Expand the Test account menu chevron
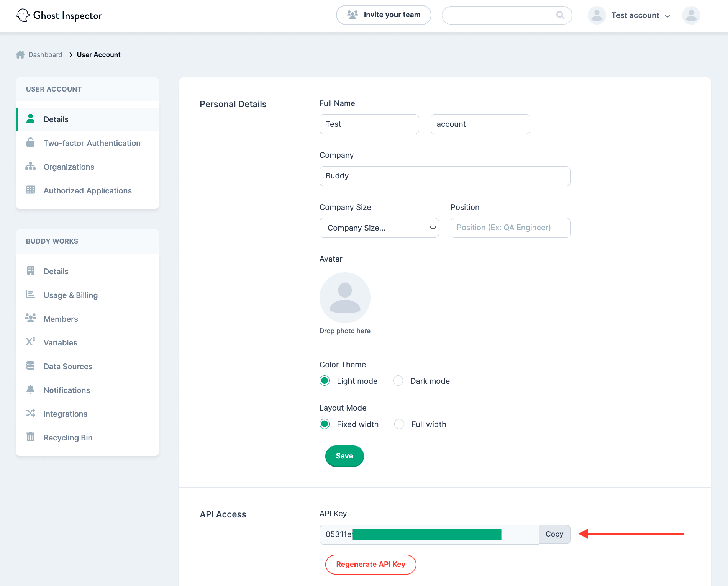728x586 pixels. [x=667, y=16]
